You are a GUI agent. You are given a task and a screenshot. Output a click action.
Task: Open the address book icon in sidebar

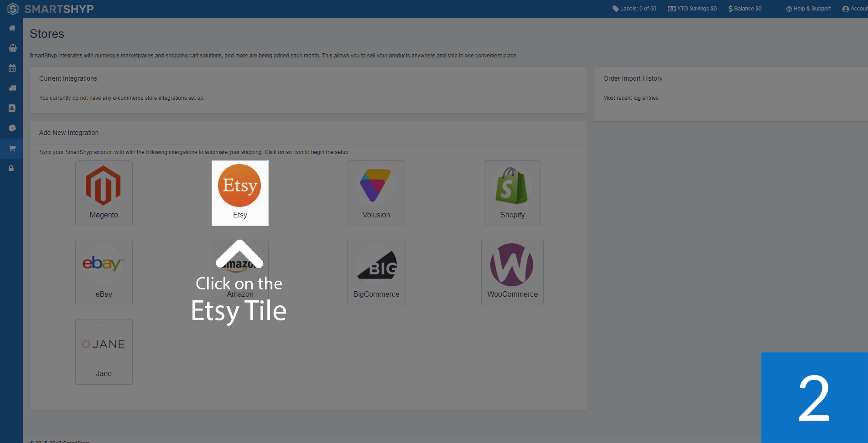point(12,108)
